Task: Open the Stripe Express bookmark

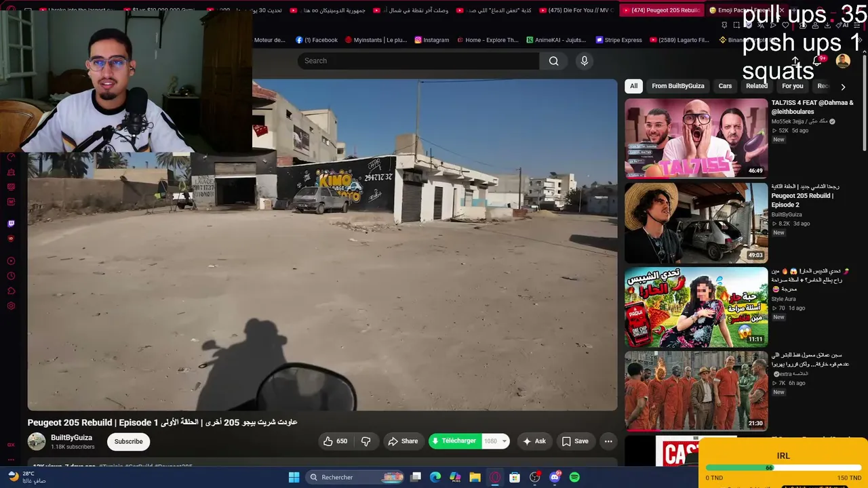Action: click(618, 40)
